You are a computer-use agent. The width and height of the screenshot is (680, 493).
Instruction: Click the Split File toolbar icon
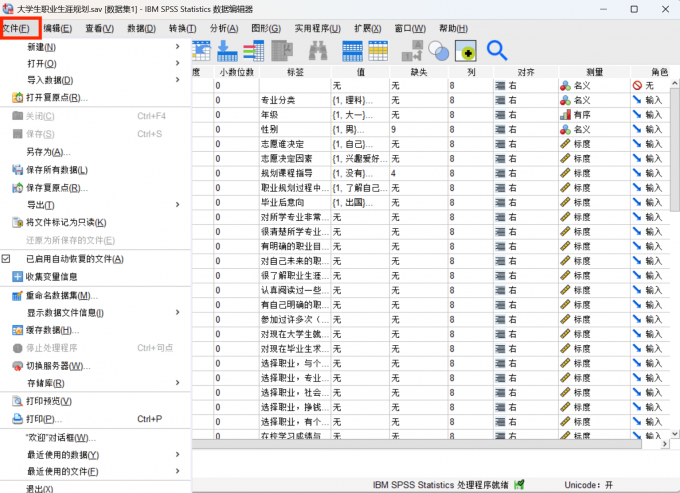(352, 51)
